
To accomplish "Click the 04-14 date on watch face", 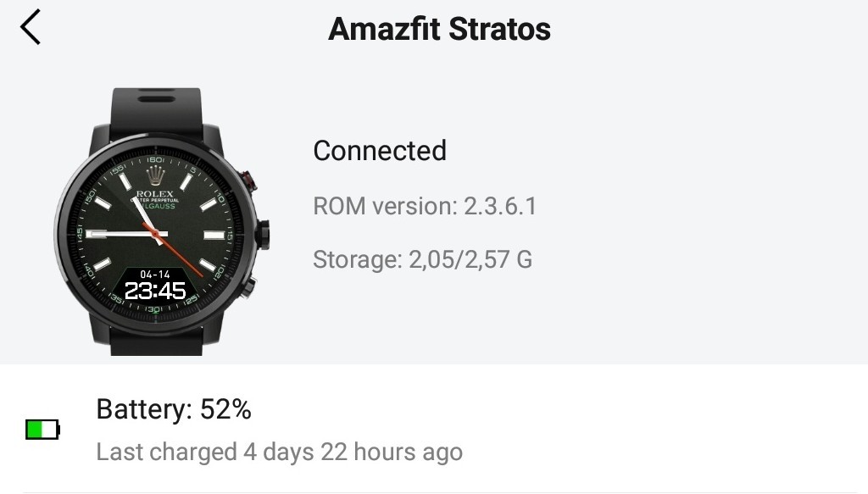I will (155, 275).
